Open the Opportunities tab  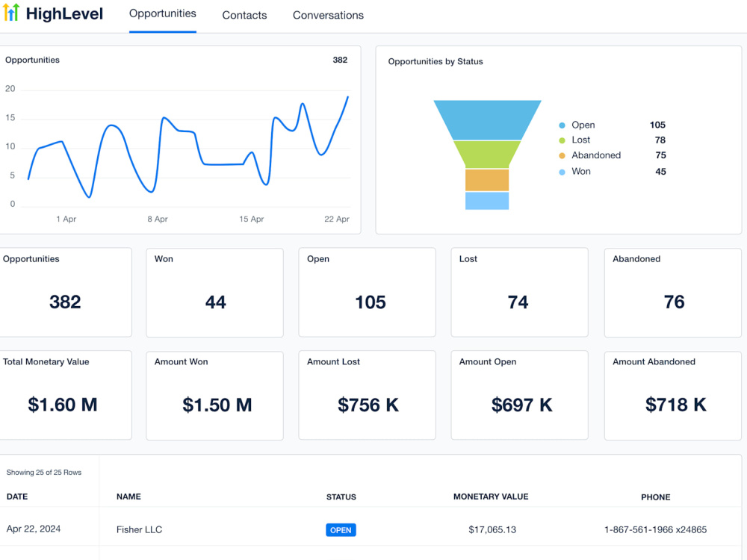click(x=162, y=13)
